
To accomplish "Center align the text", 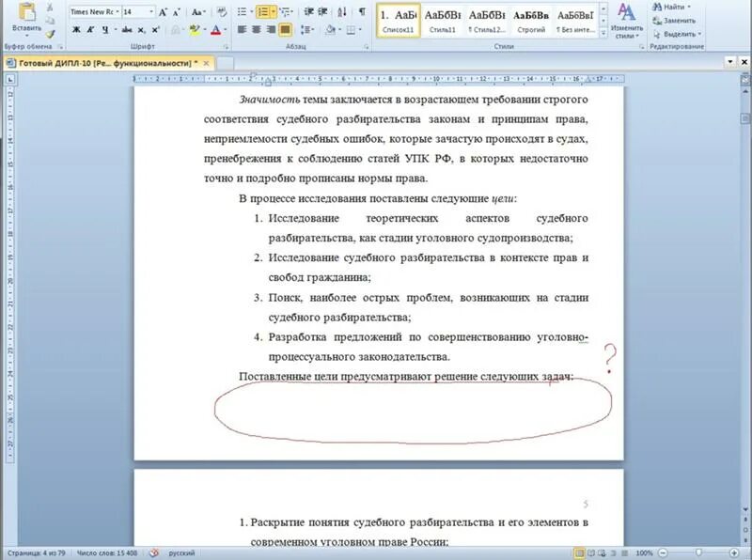I will pyautogui.click(x=257, y=30).
